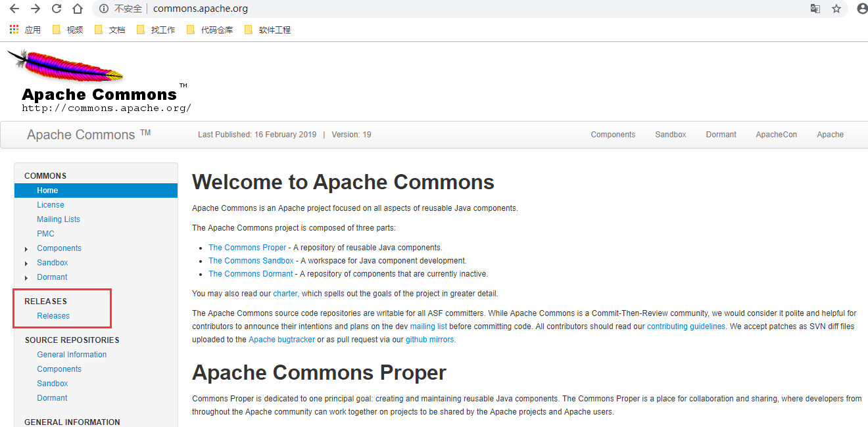Image resolution: width=868 pixels, height=427 pixels.
Task: Open the License sidebar link
Action: pos(51,205)
